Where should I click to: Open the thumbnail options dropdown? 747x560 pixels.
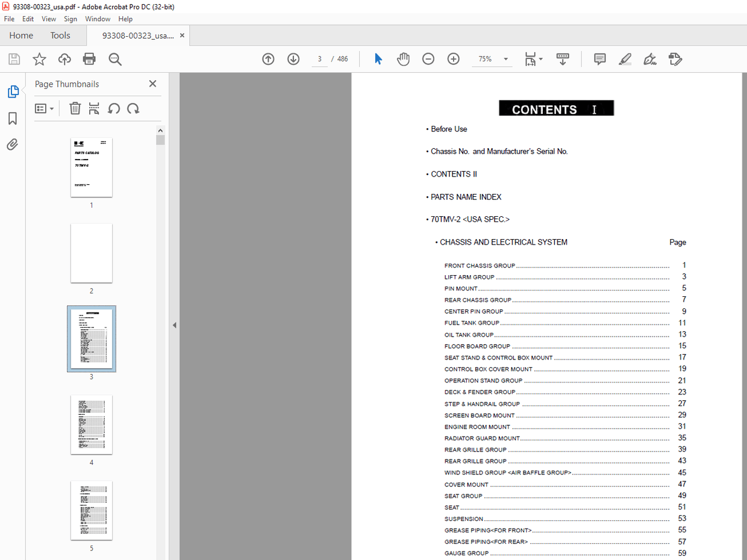[x=43, y=108]
